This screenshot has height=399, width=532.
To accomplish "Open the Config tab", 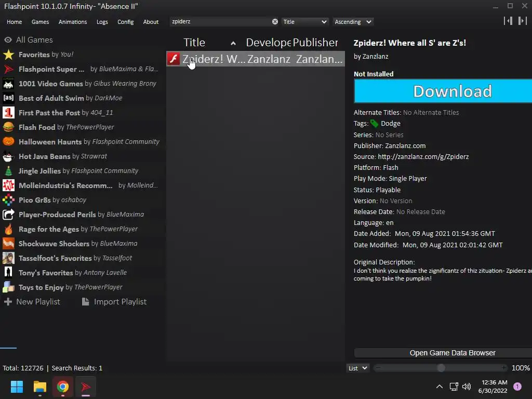I will point(126,22).
